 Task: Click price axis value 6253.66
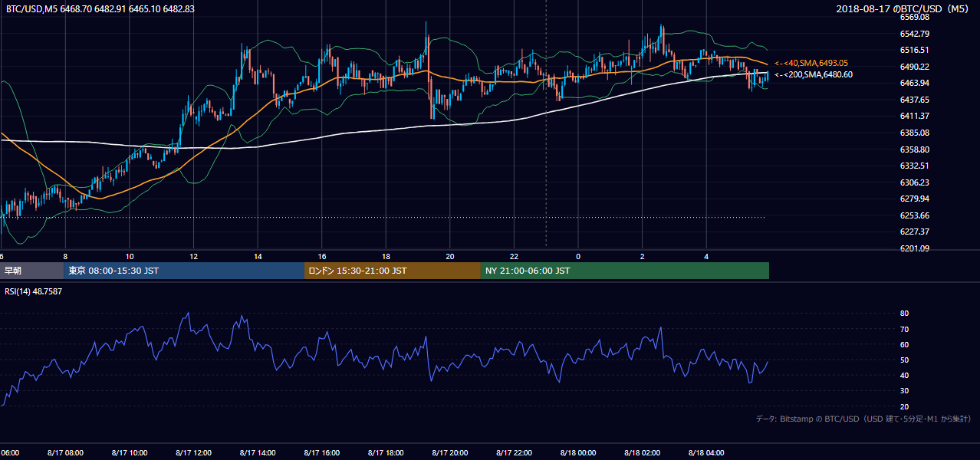tap(914, 215)
